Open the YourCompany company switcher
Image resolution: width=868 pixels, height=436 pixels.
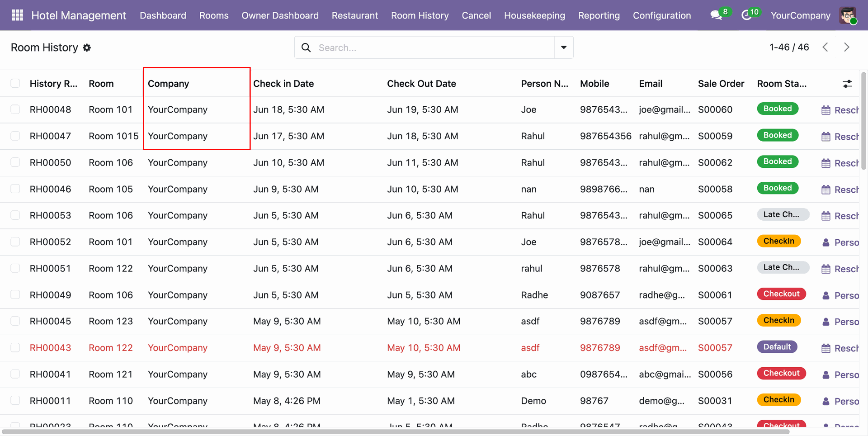coord(801,15)
